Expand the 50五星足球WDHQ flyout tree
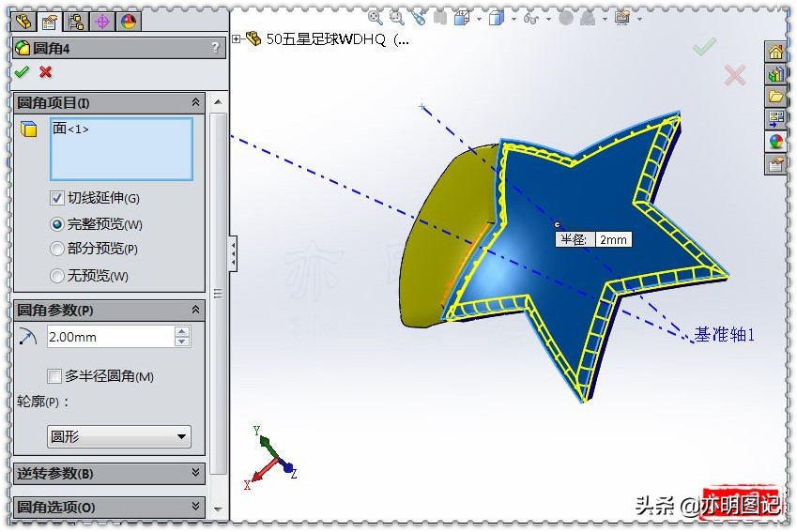 pos(237,38)
